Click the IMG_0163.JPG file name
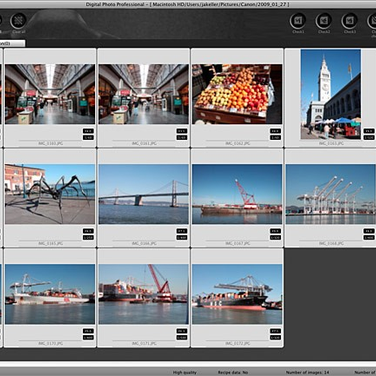The width and height of the screenshot is (376, 376). tap(331, 144)
